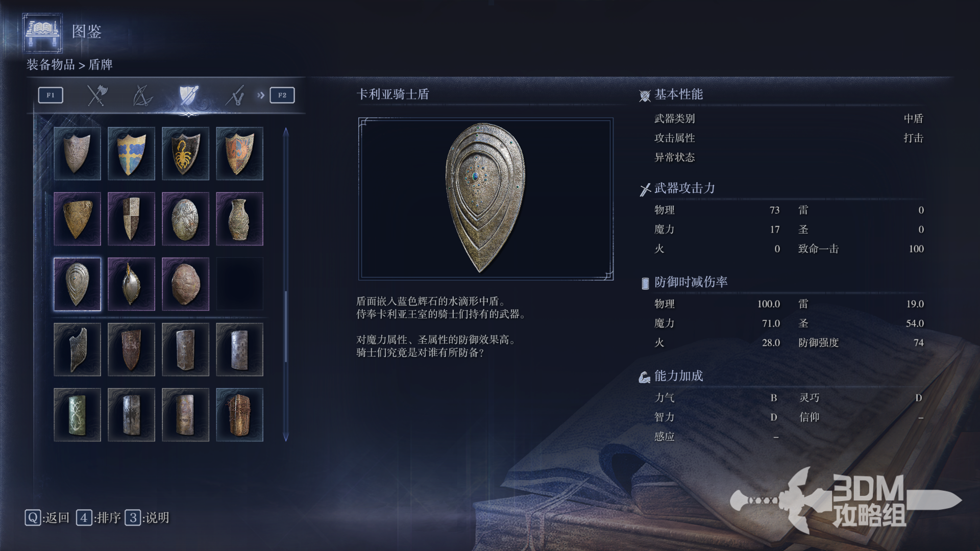Viewport: 980px width, 551px height.
Task: Open the 4 排序 sort option
Action: 99,518
